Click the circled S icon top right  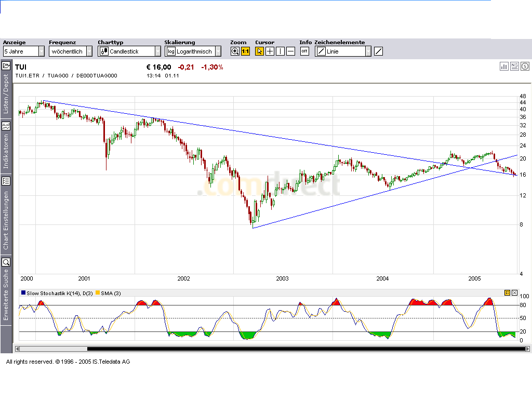[x=525, y=66]
